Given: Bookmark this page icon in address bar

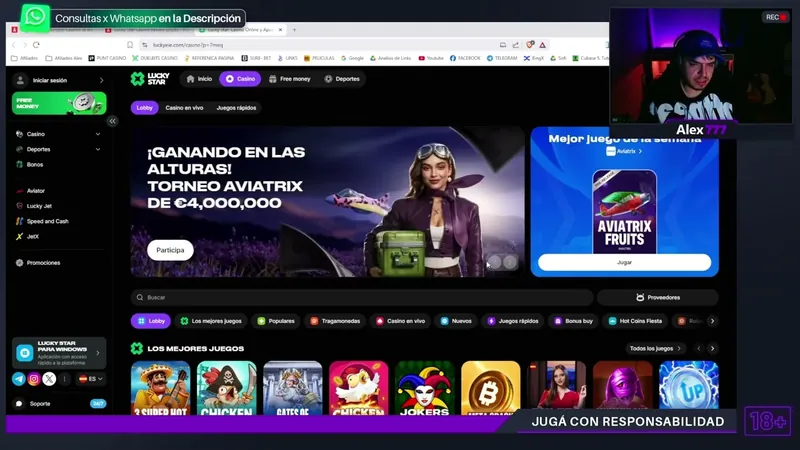Looking at the screenshot, I should 130,45.
